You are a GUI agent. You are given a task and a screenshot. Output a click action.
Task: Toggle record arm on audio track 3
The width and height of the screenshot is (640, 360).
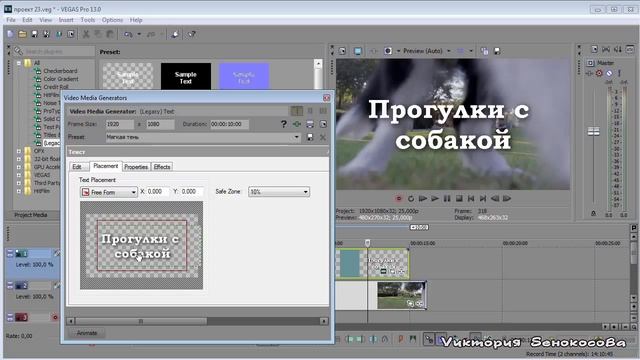[55, 317]
